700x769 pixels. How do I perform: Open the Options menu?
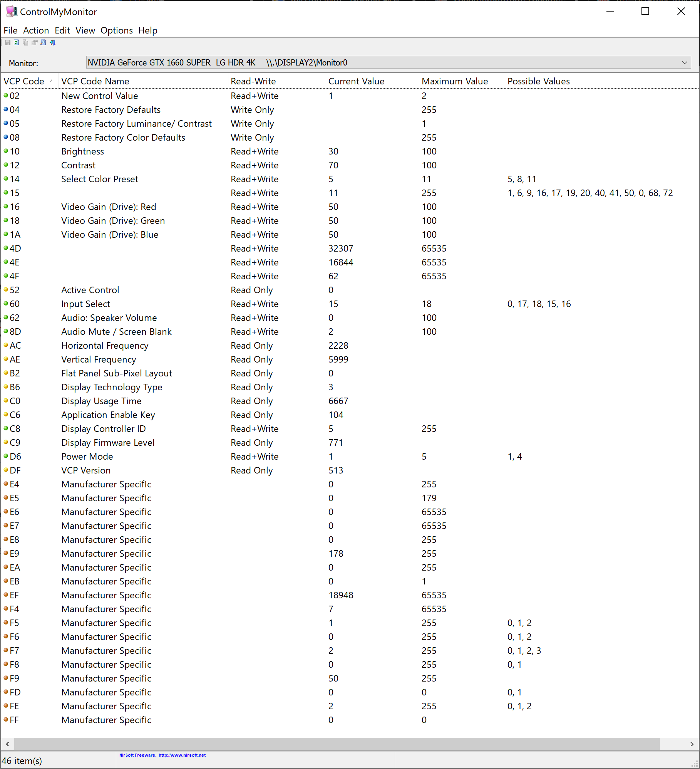click(x=116, y=30)
